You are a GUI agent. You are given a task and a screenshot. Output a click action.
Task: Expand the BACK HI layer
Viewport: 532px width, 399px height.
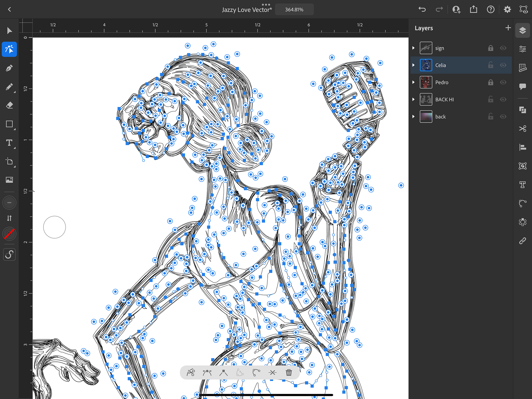[x=413, y=100]
